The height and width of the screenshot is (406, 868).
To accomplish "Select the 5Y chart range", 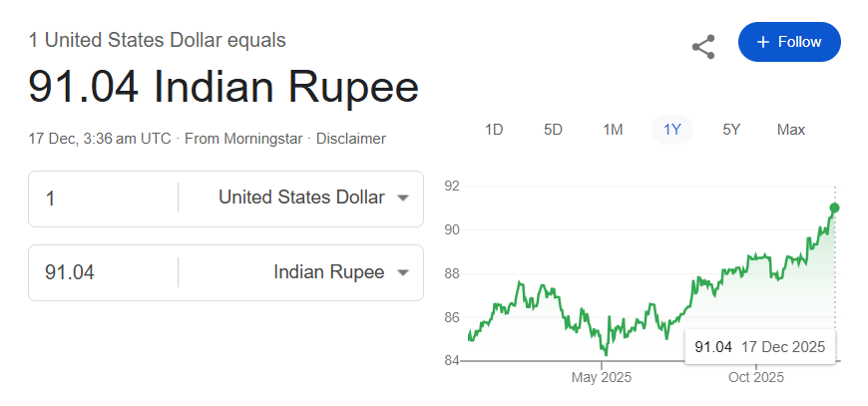I will pyautogui.click(x=731, y=129).
